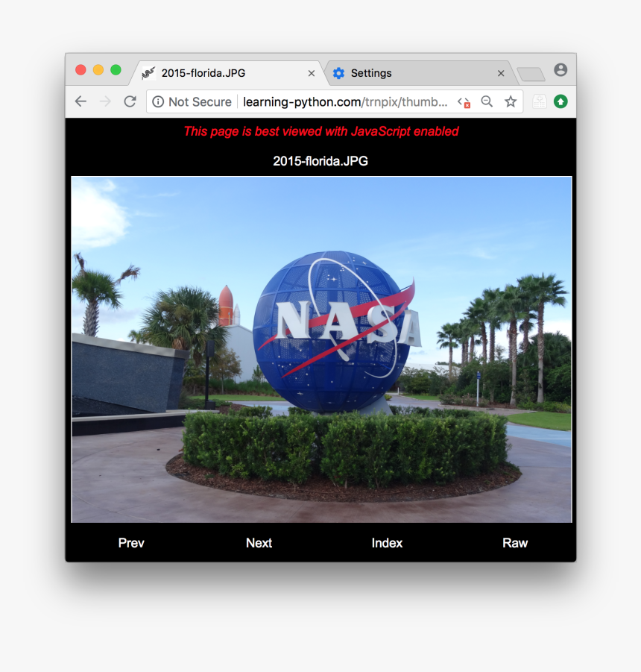The image size is (641, 672).
Task: Click the greyed-out extension icon in toolbar
Action: (x=540, y=102)
